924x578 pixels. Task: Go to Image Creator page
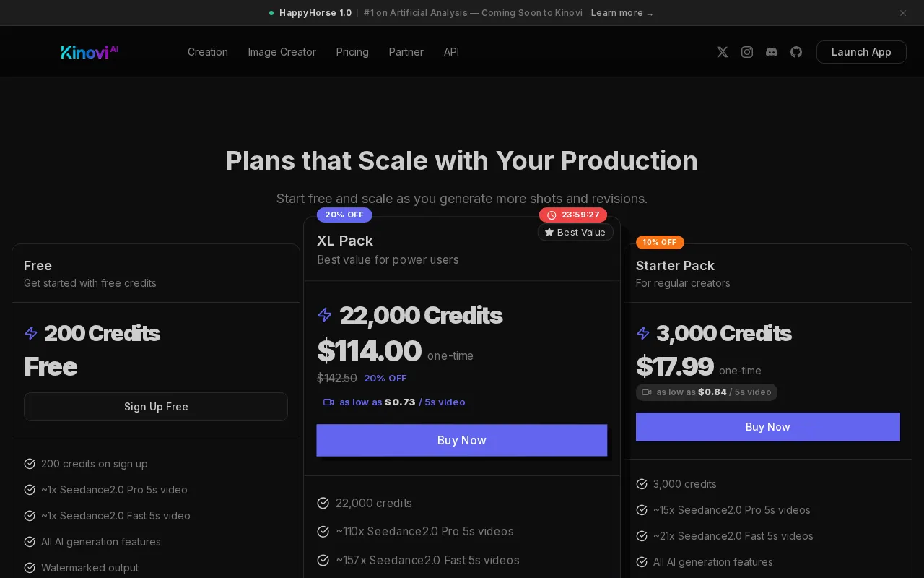[282, 52]
